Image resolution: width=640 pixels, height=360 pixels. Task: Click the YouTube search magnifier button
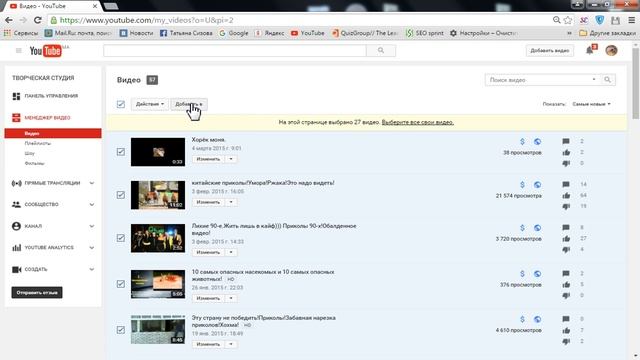point(381,51)
